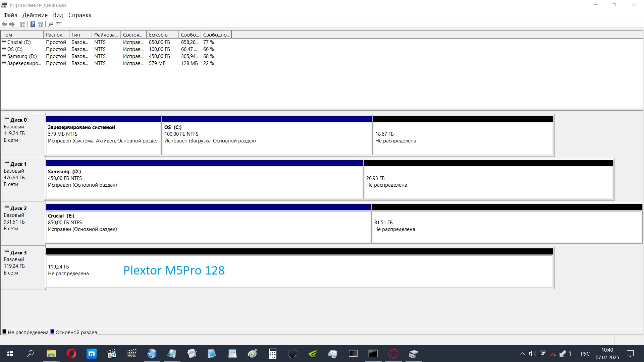
Task: Toggle the console tree pane icon
Action: tap(22, 24)
